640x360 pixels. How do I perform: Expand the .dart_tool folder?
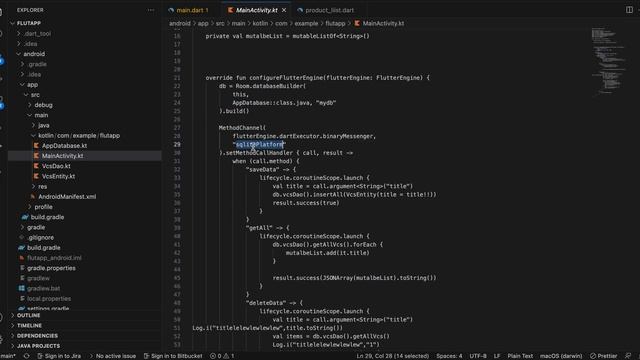[x=37, y=33]
